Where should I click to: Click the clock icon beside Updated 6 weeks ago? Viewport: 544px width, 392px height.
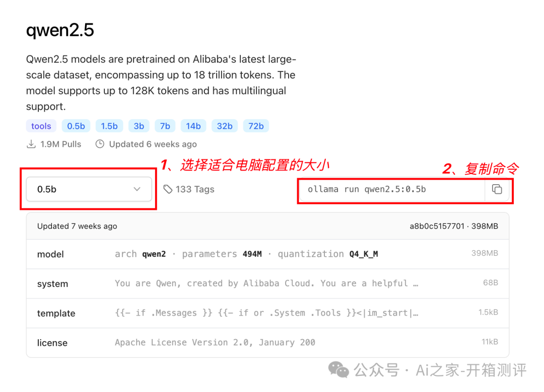pos(100,144)
